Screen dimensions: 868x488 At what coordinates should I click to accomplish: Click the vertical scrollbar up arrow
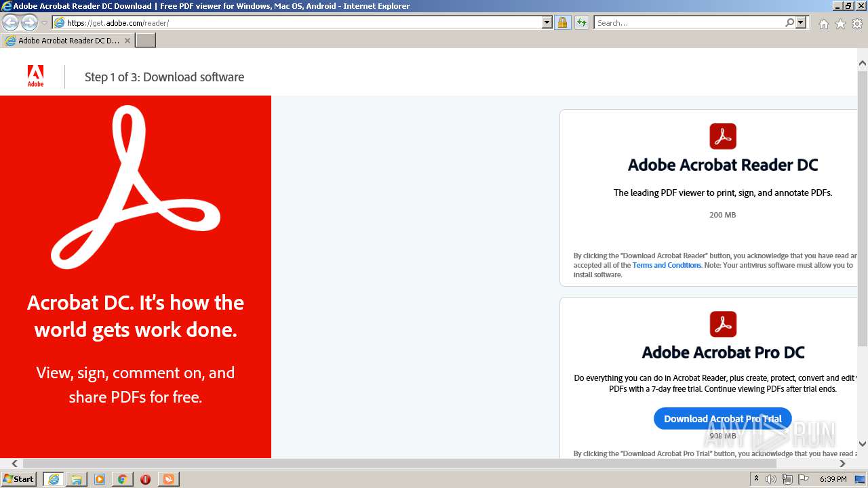862,64
